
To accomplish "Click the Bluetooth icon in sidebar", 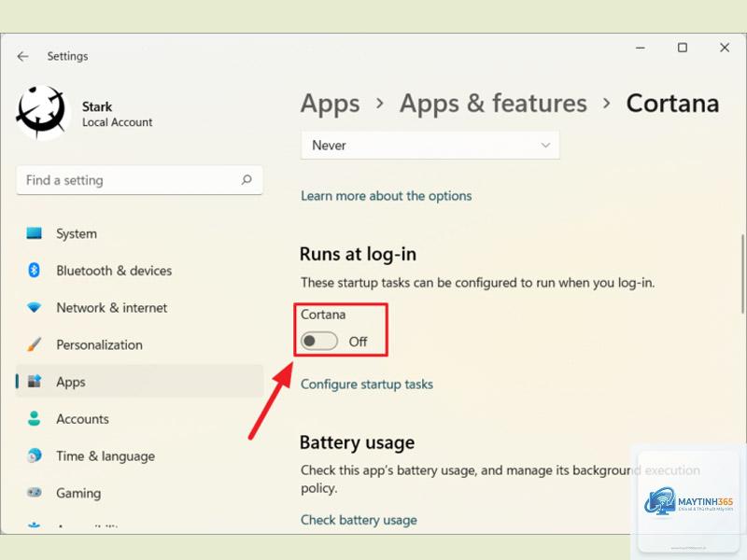I will [34, 271].
